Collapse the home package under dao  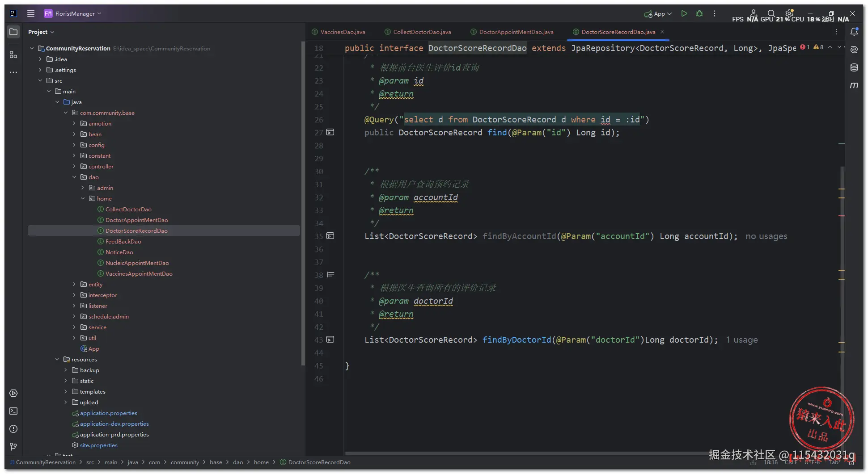[83, 198]
